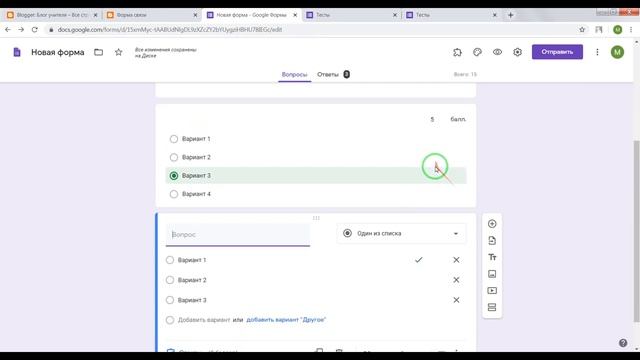The image size is (640, 360).
Task: Click radio for Вариант 2 in new question
Action: coord(170,280)
